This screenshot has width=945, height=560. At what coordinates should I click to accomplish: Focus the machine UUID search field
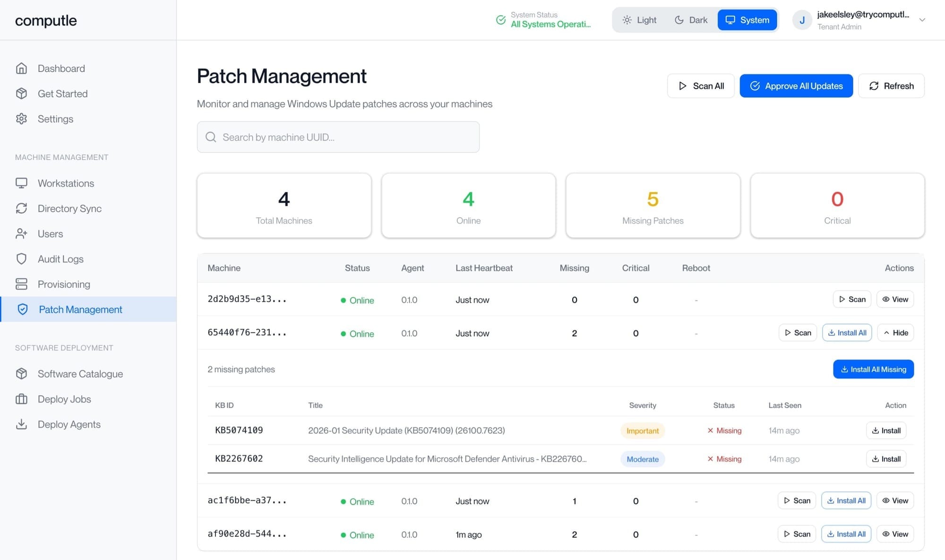click(x=338, y=137)
